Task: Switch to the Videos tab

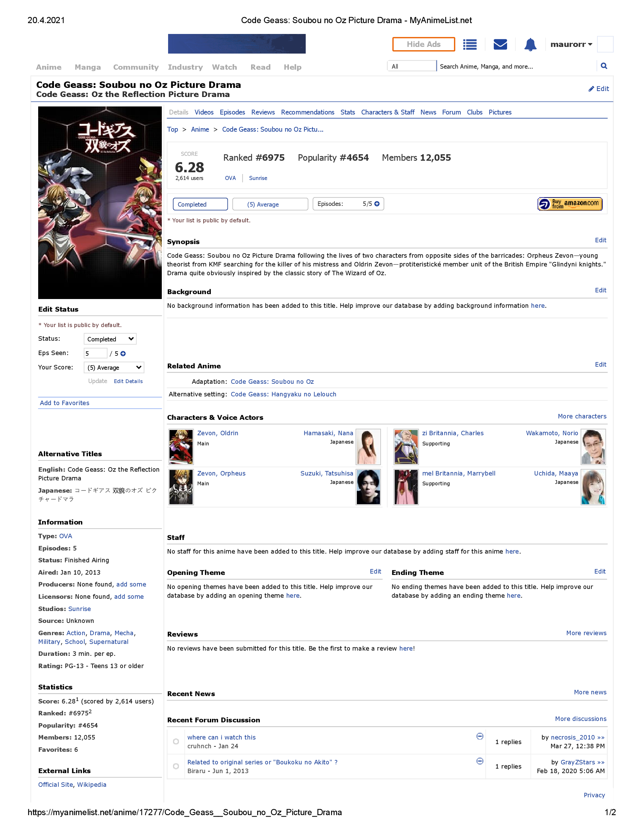Action: (x=204, y=112)
